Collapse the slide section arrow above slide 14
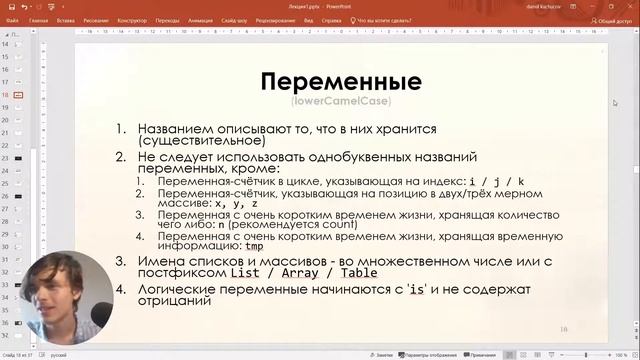This screenshot has width=640, height=360. 7,35
